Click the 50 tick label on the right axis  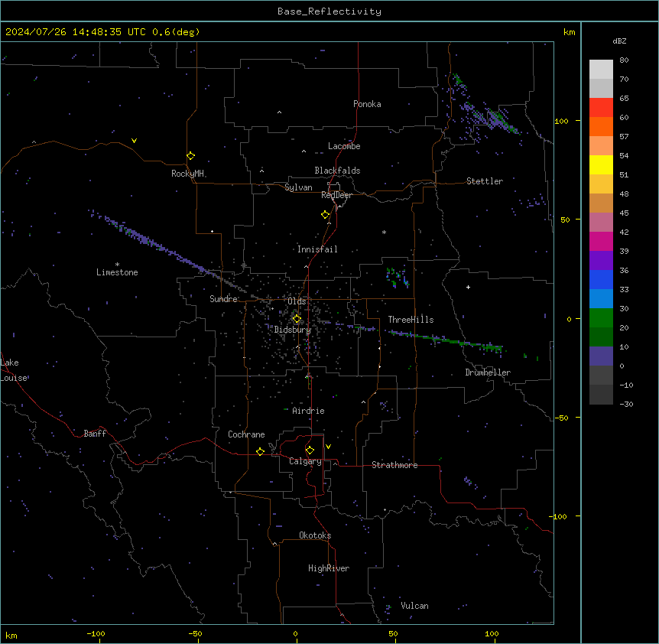pos(565,220)
